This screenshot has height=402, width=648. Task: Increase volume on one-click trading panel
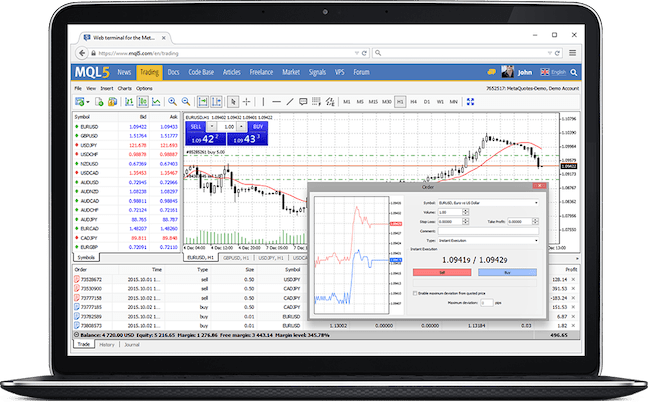coord(241,126)
